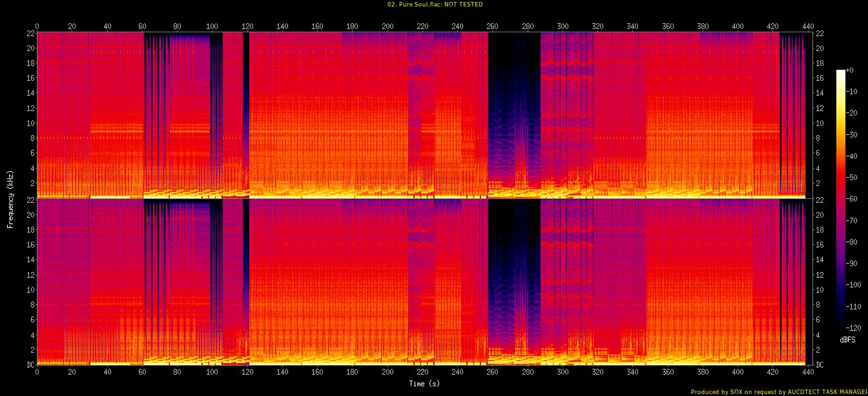Click the 360 tick on the top time axis
Viewport: 868px width, 396px height.
666,26
